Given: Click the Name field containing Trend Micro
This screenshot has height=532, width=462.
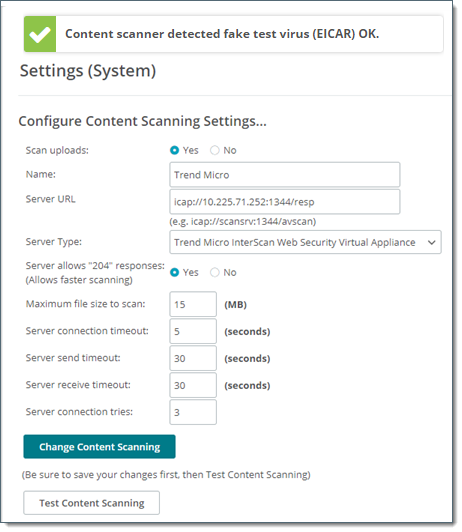Looking at the screenshot, I should point(285,175).
